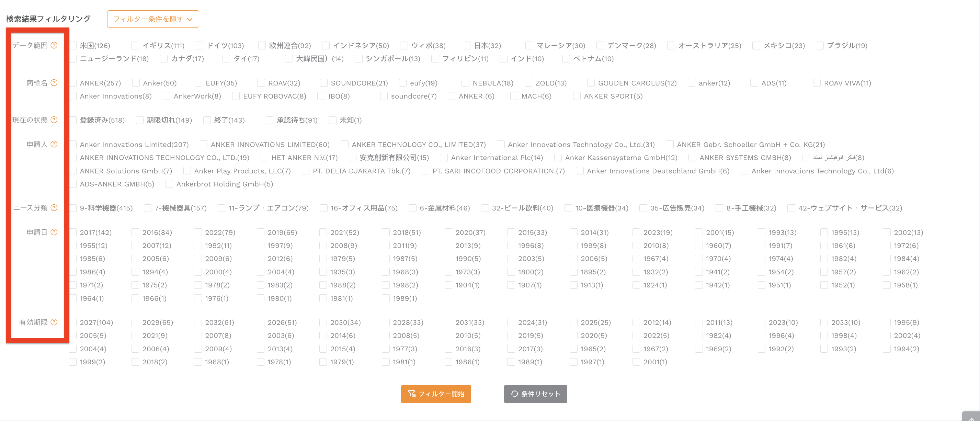Collapse filters with フィルター条件を隠す dropdown
The image size is (980, 421).
point(153,19)
